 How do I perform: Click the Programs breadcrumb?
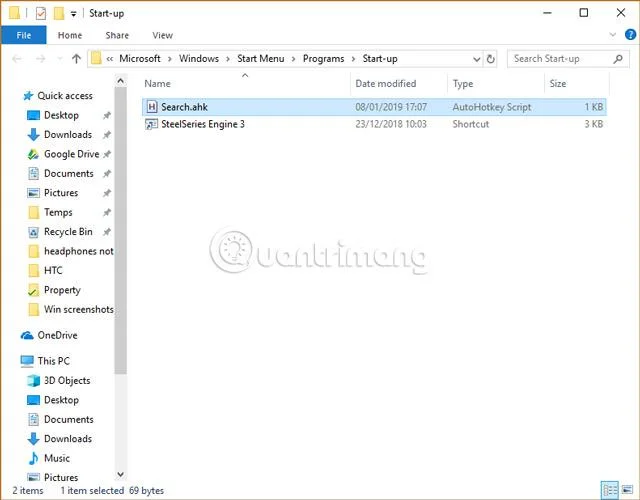click(323, 59)
